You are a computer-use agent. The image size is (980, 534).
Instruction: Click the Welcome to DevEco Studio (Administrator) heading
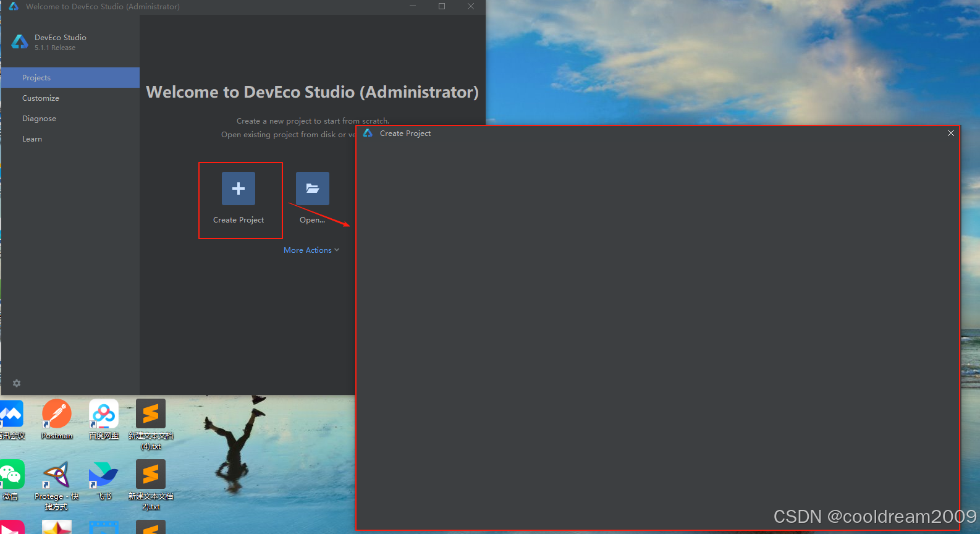click(312, 92)
